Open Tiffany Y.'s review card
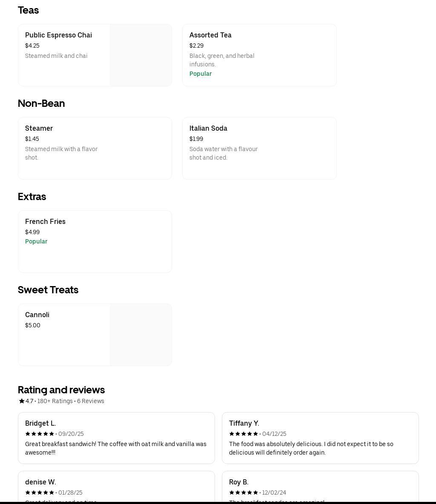The image size is (436, 504). pos(320,438)
